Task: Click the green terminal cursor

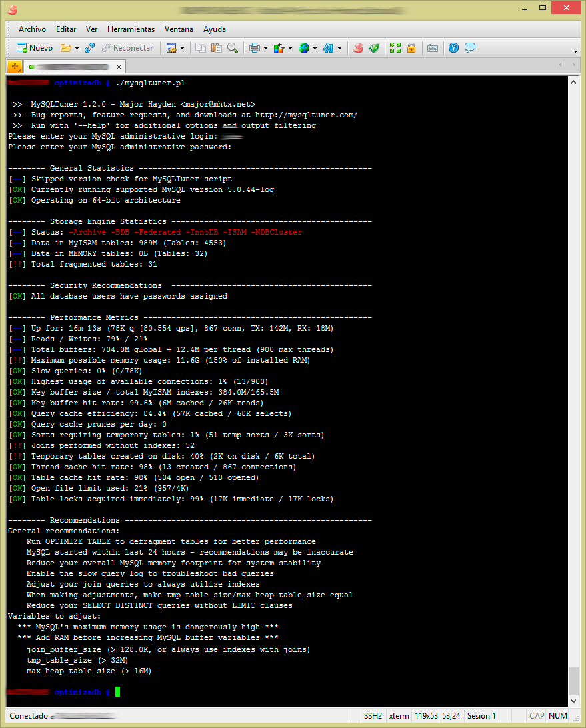Action: pos(117,692)
